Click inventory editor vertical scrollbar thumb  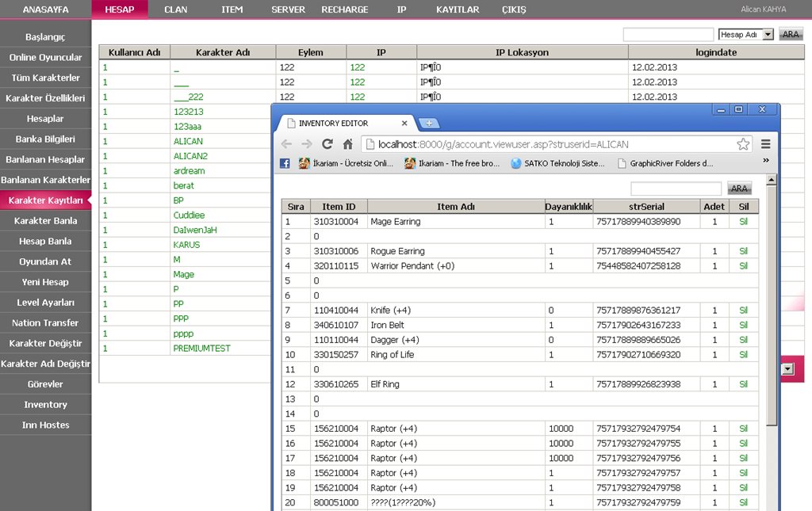coord(771,305)
